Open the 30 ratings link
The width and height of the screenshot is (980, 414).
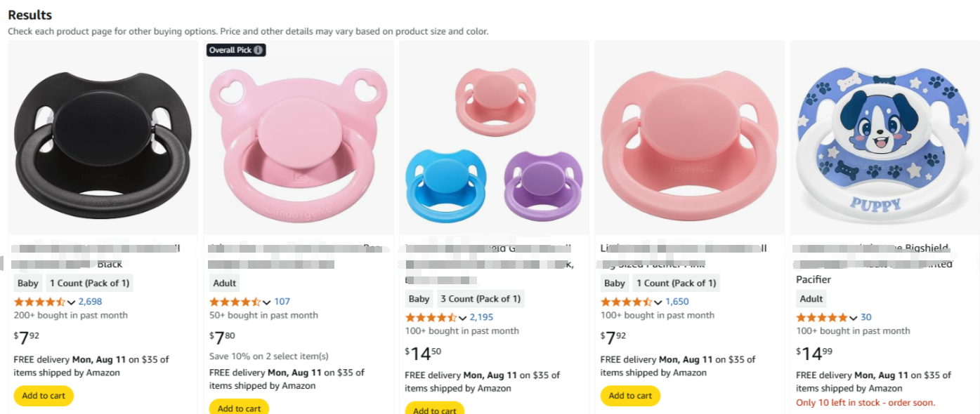click(866, 317)
